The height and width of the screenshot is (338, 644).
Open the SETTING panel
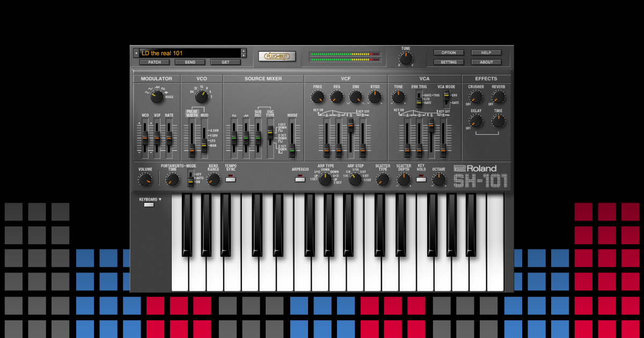point(449,62)
